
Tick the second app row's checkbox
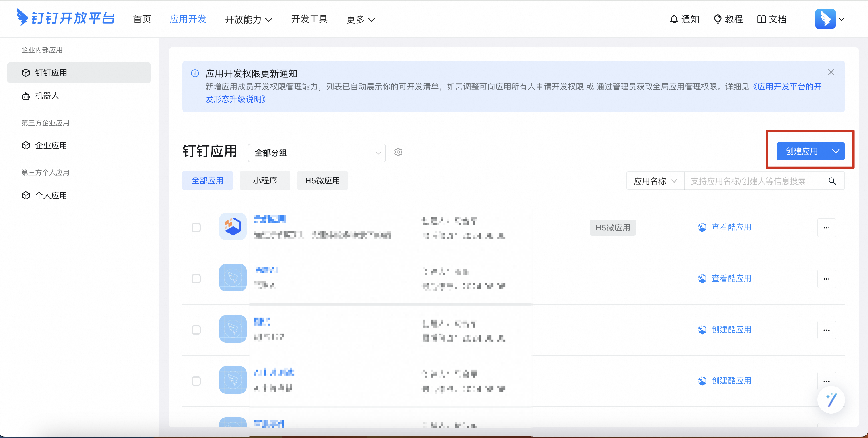click(196, 279)
